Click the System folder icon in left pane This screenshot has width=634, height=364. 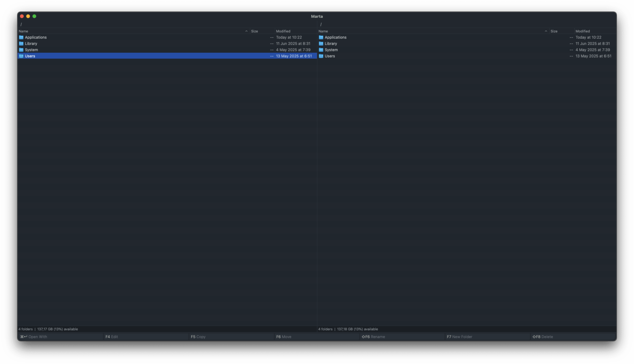point(21,50)
